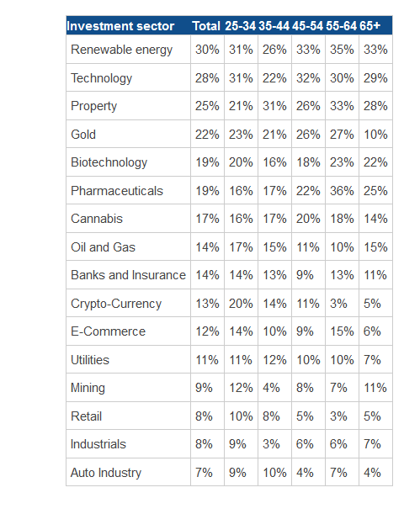
Task: Select the 65+ column header
Action: tap(369, 26)
